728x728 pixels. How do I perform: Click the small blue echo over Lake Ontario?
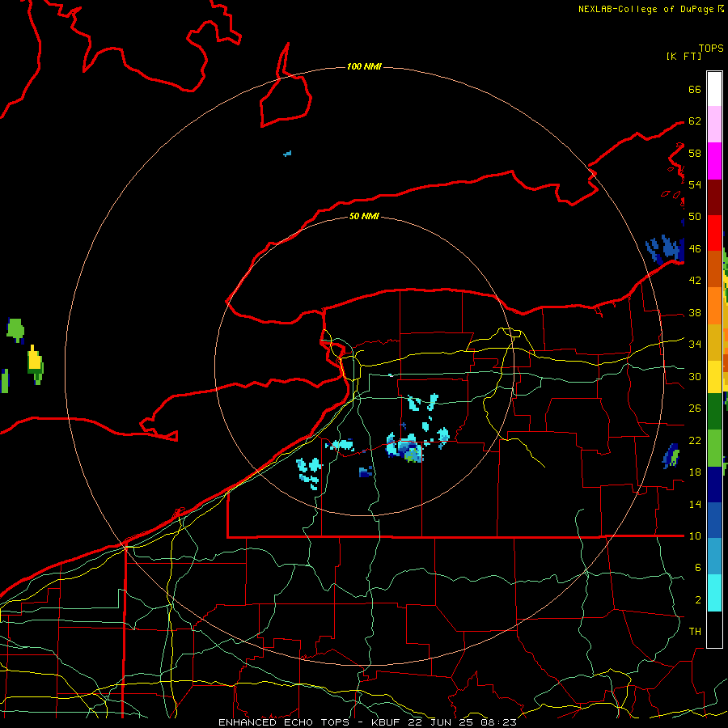point(287,153)
